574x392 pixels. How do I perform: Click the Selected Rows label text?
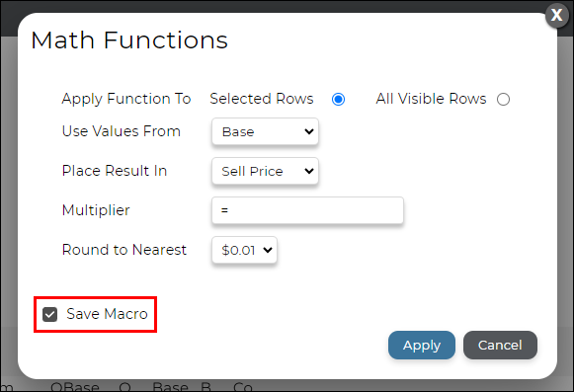[262, 99]
